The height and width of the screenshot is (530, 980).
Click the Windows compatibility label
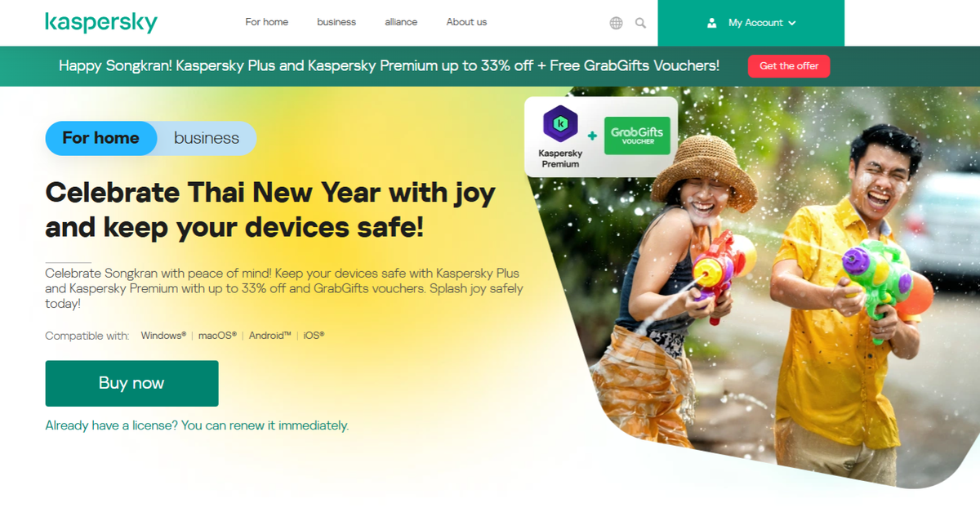pos(163,336)
